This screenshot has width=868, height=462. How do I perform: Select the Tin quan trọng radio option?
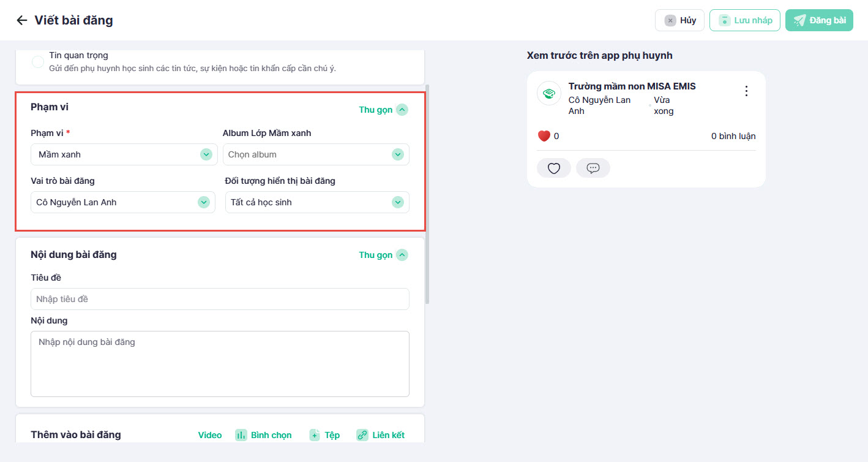pyautogui.click(x=38, y=61)
